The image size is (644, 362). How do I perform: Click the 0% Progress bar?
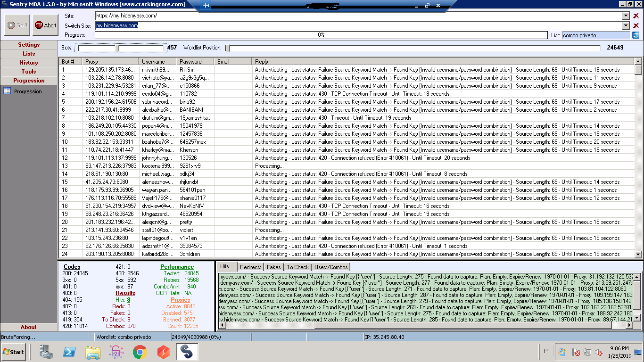[321, 35]
